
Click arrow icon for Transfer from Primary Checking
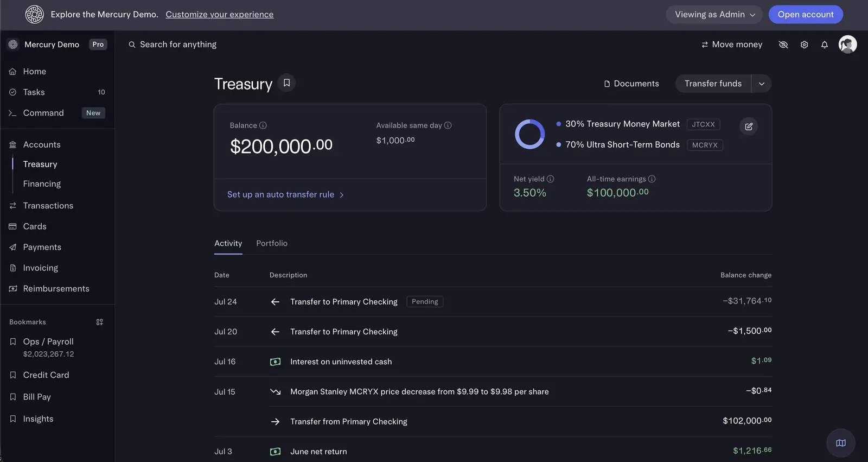275,422
